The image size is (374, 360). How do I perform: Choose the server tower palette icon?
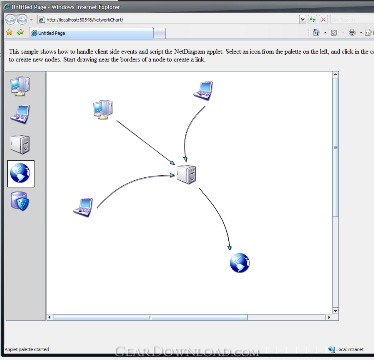coord(20,144)
